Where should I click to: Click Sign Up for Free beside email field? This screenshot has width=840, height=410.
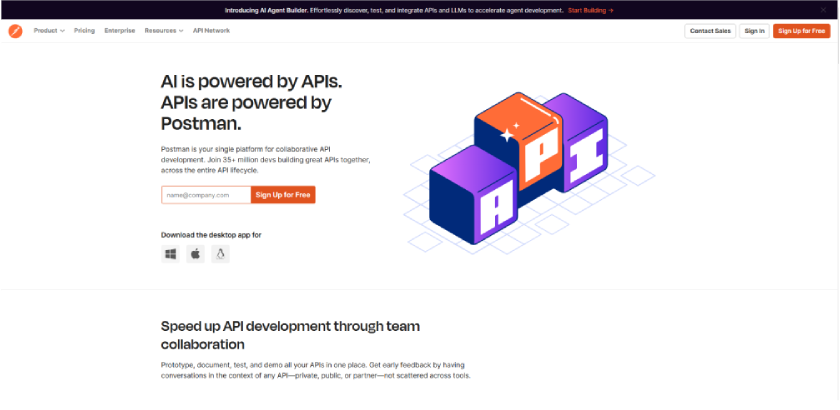point(283,195)
